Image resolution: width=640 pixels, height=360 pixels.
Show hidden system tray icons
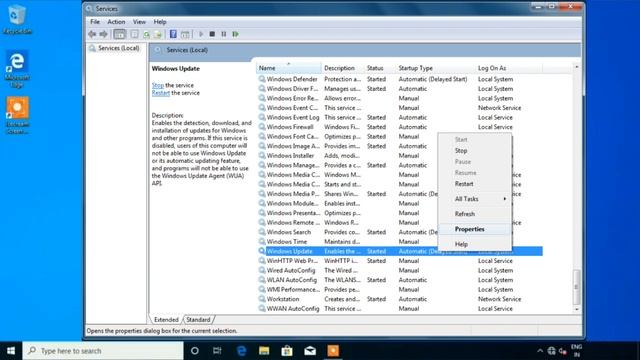click(540, 351)
